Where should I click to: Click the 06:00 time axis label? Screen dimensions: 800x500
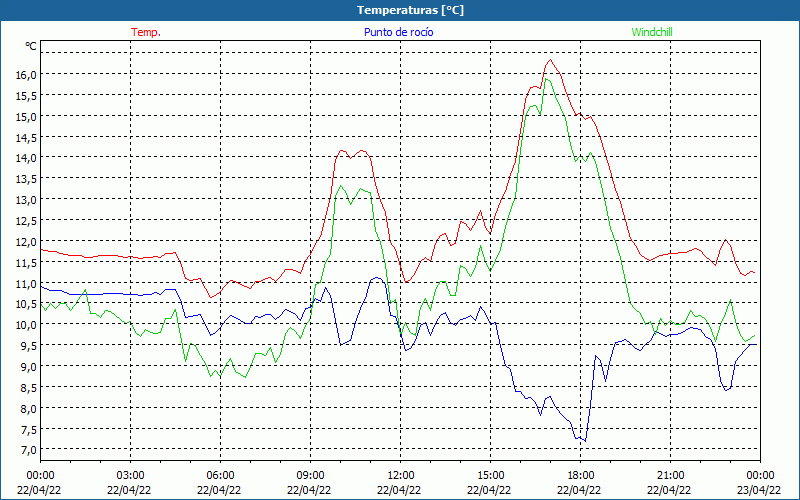click(x=220, y=476)
